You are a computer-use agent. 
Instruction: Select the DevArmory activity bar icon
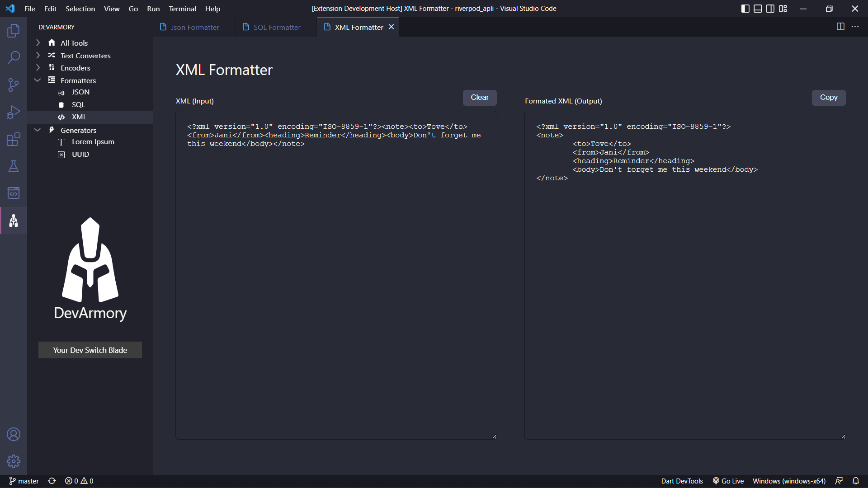tap(14, 221)
